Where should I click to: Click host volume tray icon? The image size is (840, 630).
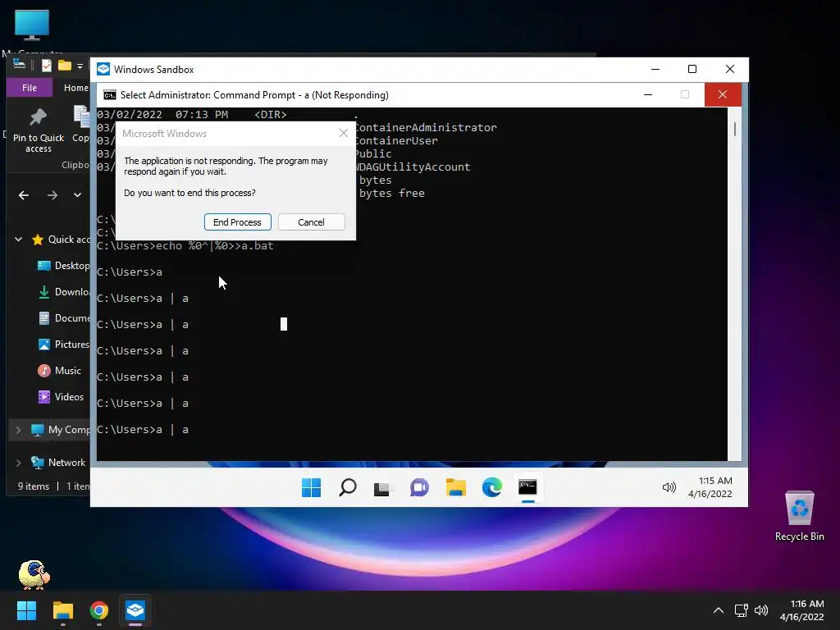click(761, 610)
